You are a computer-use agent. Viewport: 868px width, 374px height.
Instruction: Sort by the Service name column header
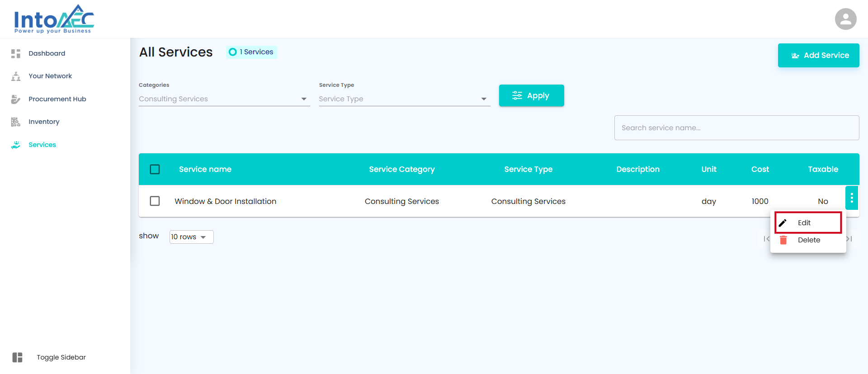pyautogui.click(x=205, y=169)
